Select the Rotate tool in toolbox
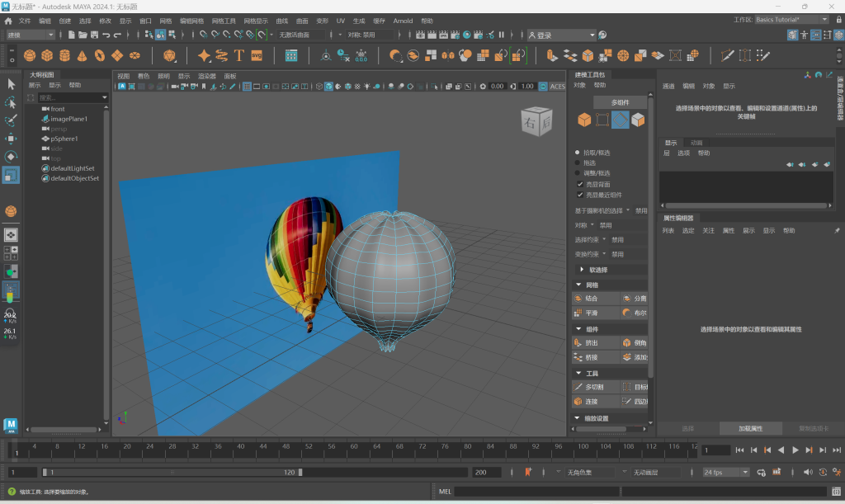The image size is (845, 504). click(11, 157)
